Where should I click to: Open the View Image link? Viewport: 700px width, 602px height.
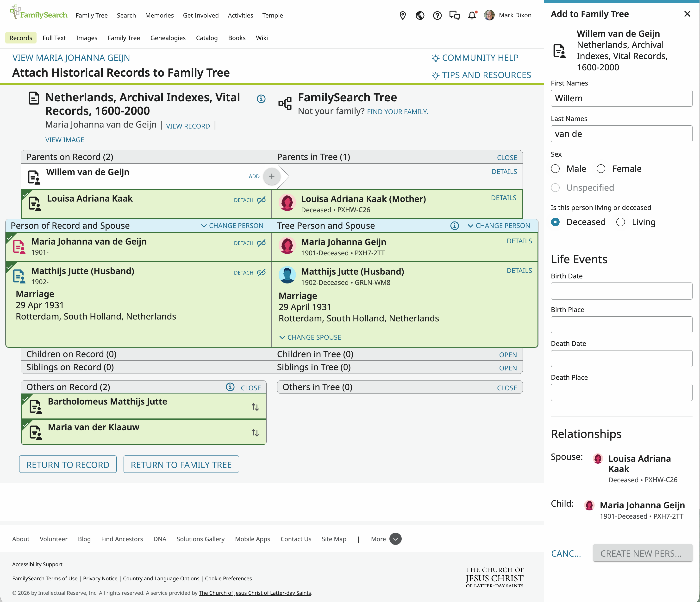pyautogui.click(x=64, y=140)
